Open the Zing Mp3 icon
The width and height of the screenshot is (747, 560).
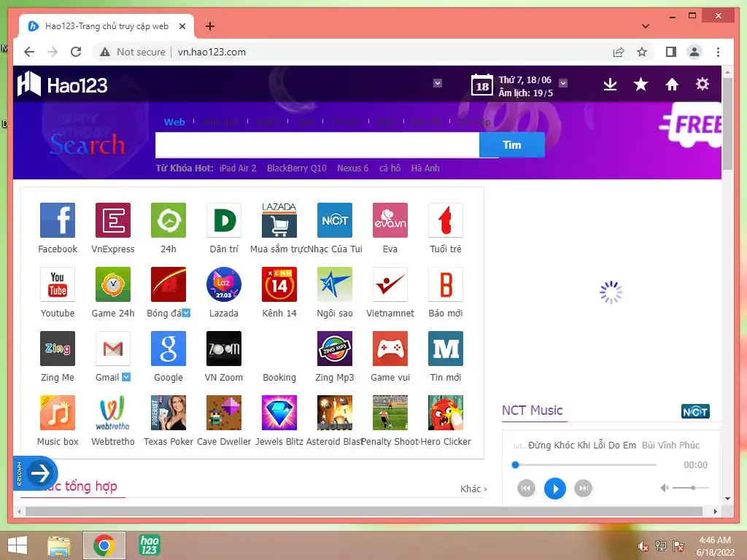coord(334,349)
